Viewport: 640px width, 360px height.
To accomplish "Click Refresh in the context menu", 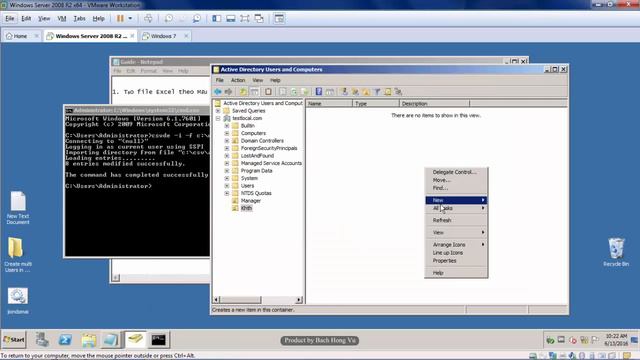I will [x=456, y=220].
